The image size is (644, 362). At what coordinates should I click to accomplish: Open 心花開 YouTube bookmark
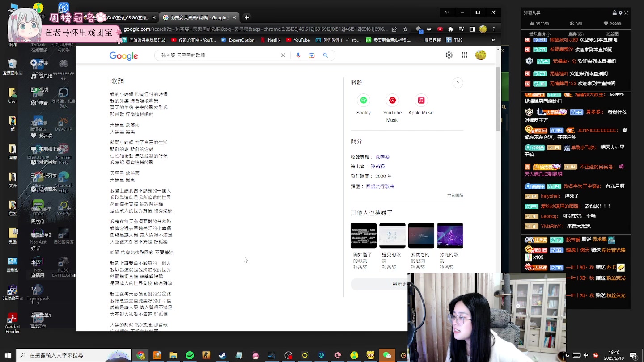[x=194, y=40]
